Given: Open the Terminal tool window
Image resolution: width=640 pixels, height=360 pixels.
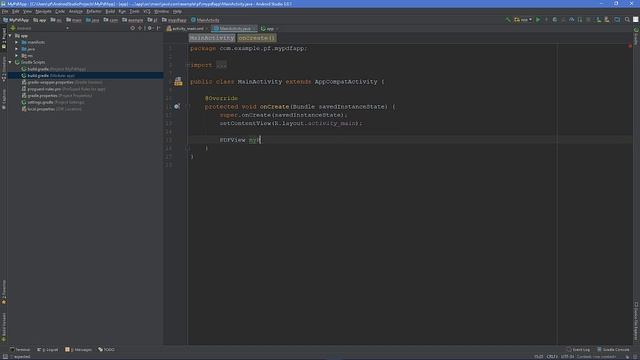Looking at the screenshot, I should pyautogui.click(x=20, y=349).
